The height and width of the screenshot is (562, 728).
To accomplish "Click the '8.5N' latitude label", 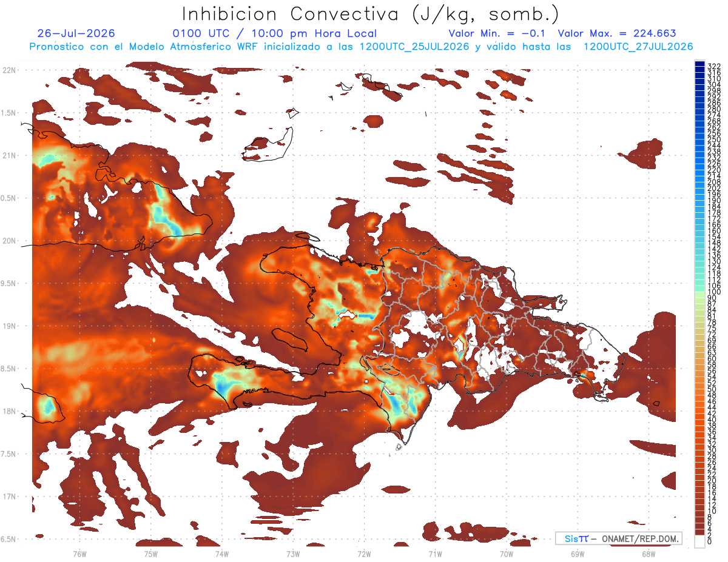I will pyautogui.click(x=9, y=369).
